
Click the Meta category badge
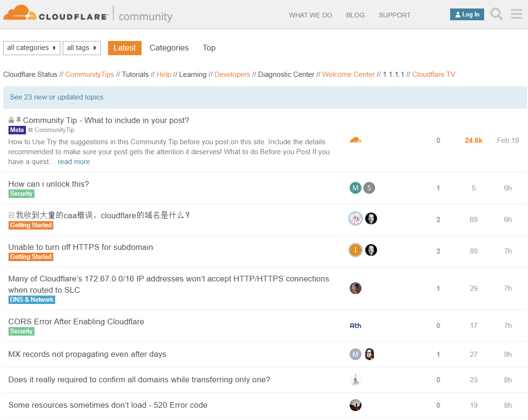[17, 130]
